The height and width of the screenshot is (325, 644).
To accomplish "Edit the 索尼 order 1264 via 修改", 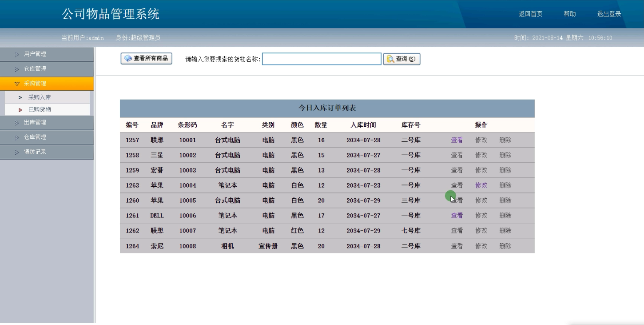I will [x=481, y=246].
